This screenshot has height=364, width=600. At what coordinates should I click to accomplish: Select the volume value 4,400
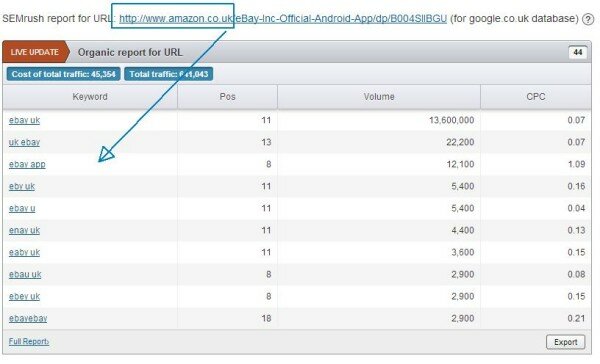(463, 230)
